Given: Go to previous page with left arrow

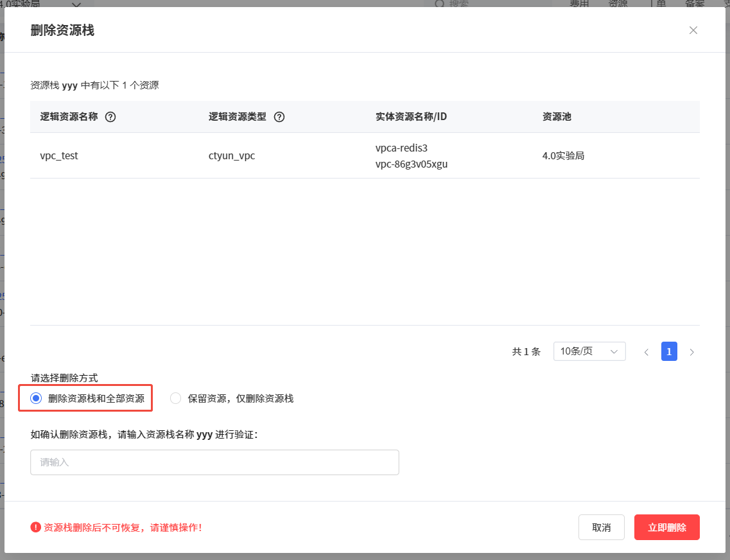Looking at the screenshot, I should point(647,352).
